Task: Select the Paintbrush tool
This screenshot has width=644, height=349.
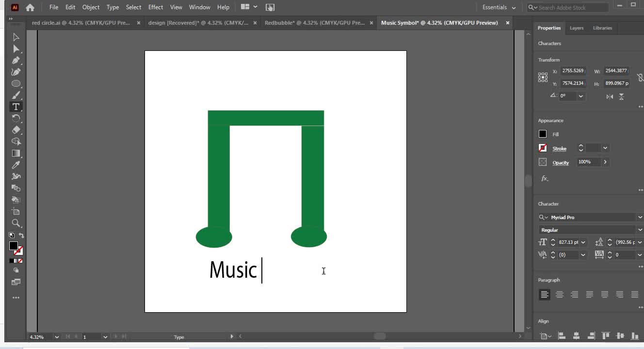Action: [x=16, y=95]
